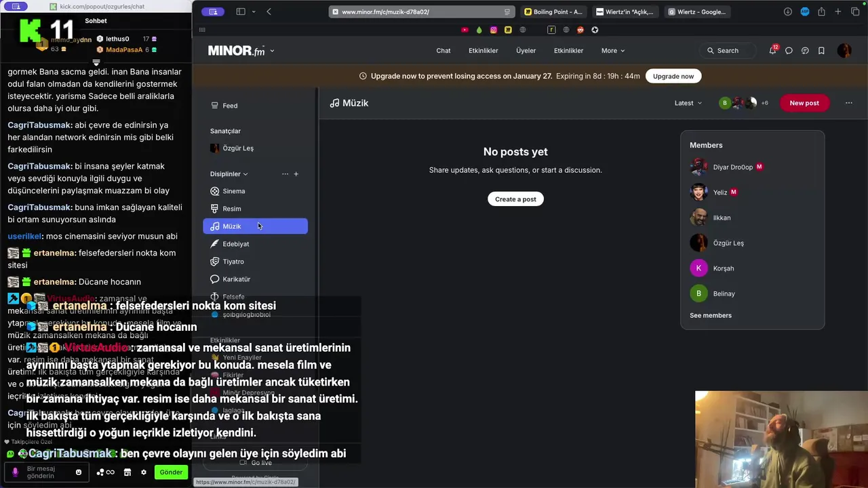Open Kick chat settings gear
Screen dimensions: 868x488
[144, 472]
